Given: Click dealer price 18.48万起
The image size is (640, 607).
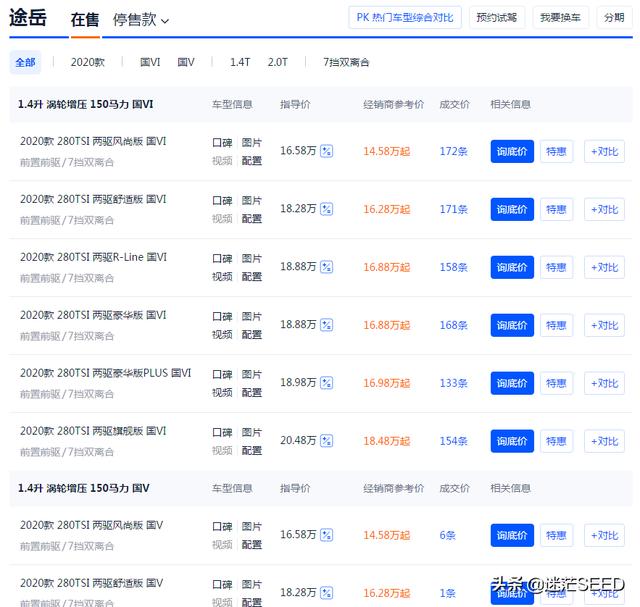Looking at the screenshot, I should click(387, 441).
